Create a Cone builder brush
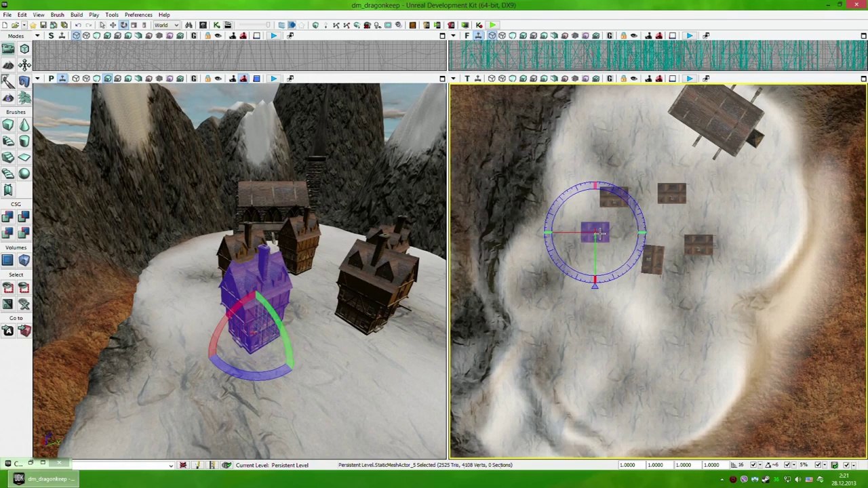Viewport: 868px width, 488px height. pos(24,125)
